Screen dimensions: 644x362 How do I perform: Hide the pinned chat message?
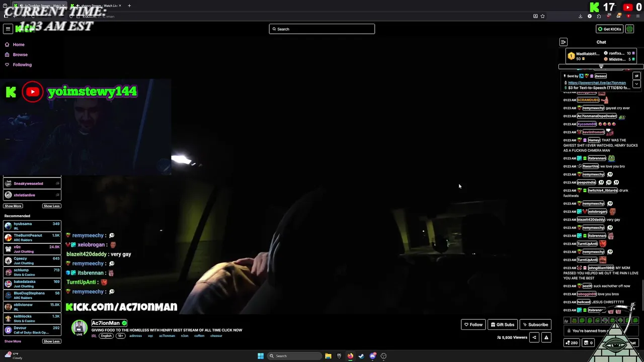[636, 76]
